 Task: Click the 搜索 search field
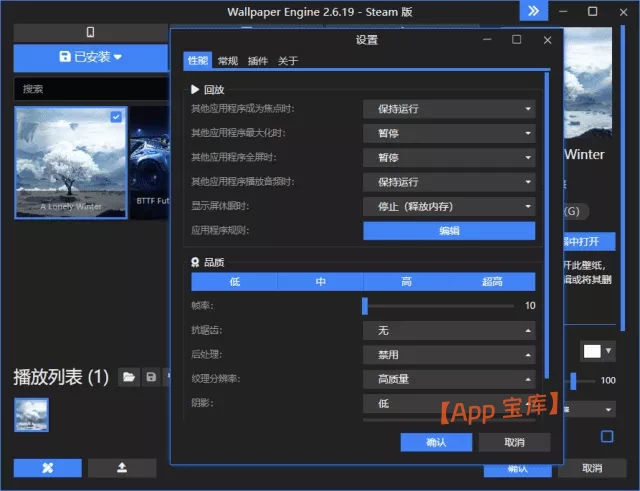tap(91, 89)
